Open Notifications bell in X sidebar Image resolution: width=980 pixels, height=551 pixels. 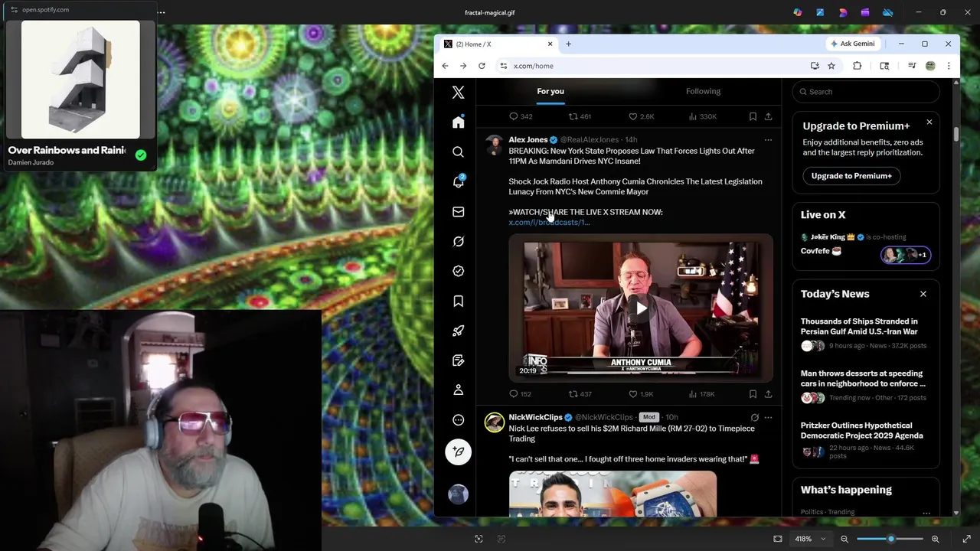(458, 182)
